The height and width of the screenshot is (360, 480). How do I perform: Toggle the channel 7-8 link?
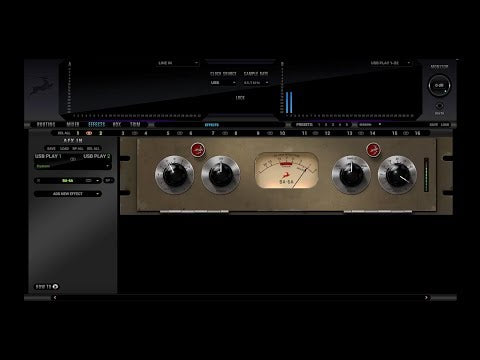pos(225,133)
